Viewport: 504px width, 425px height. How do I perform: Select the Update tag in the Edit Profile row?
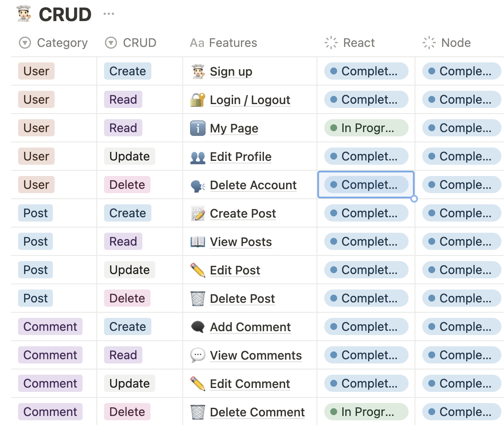click(x=129, y=156)
